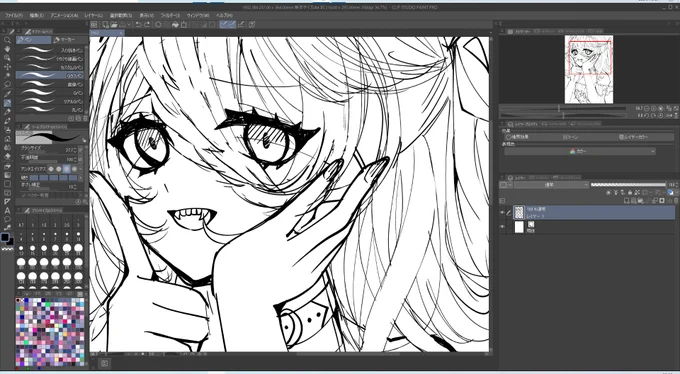Screen dimensions: 680x374
Task: Hide the paper layer with its eye icon
Action: pos(502,226)
